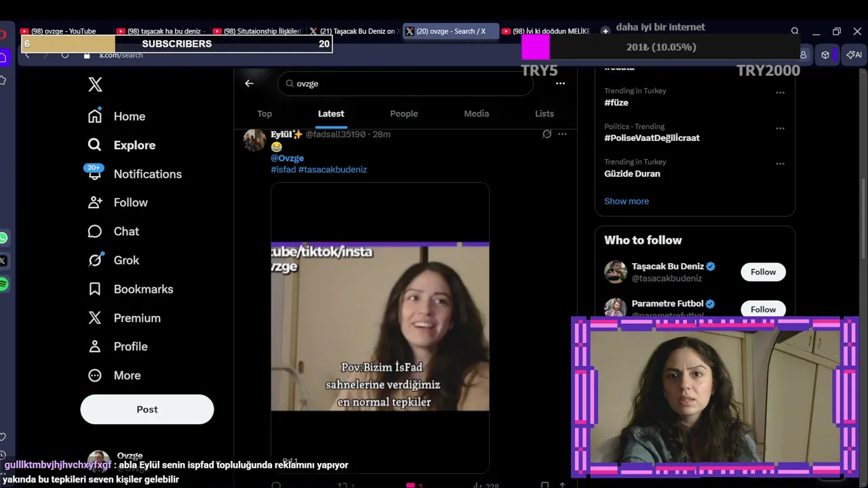The height and width of the screenshot is (488, 868).
Task: Switch to Lists search tab
Action: coord(545,114)
